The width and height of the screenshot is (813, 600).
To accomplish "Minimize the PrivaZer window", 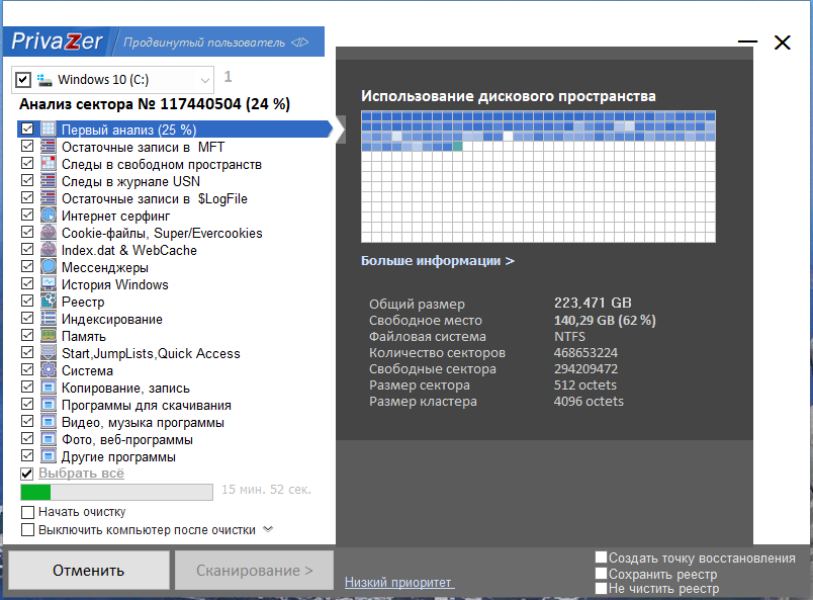I will coord(748,41).
